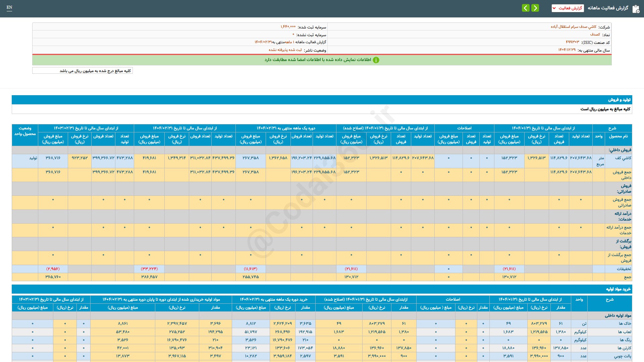Click the ISIC industry code 499303
Image resolution: width=644 pixels, height=362 pixels.
point(572,42)
